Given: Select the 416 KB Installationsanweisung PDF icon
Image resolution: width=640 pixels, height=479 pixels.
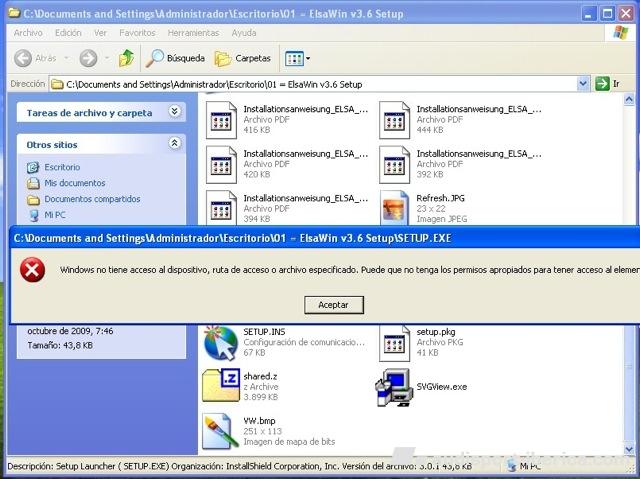Looking at the screenshot, I should coord(221,120).
